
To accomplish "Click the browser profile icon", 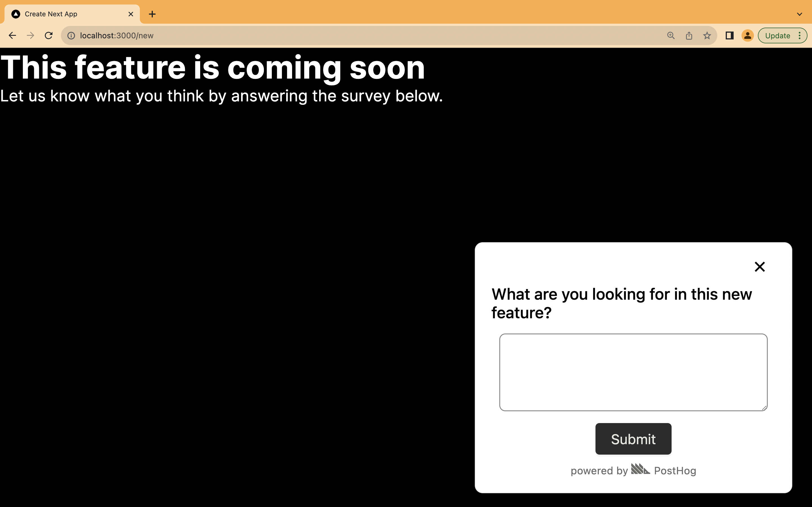I will [747, 35].
